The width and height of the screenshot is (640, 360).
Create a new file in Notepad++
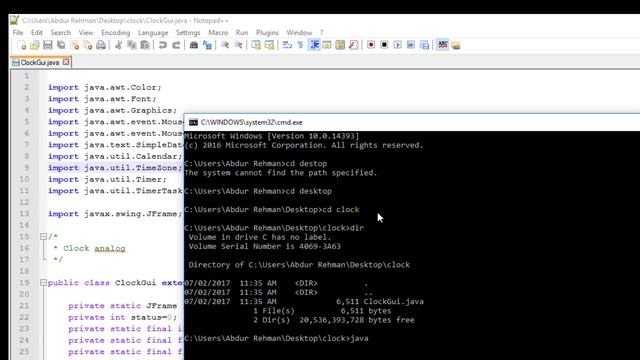(x=22, y=45)
